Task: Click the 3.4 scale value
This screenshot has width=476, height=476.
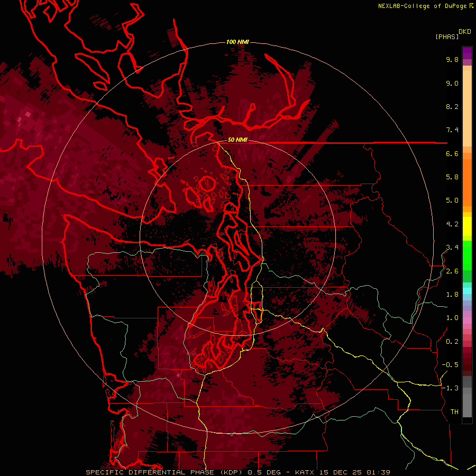Action: (452, 248)
